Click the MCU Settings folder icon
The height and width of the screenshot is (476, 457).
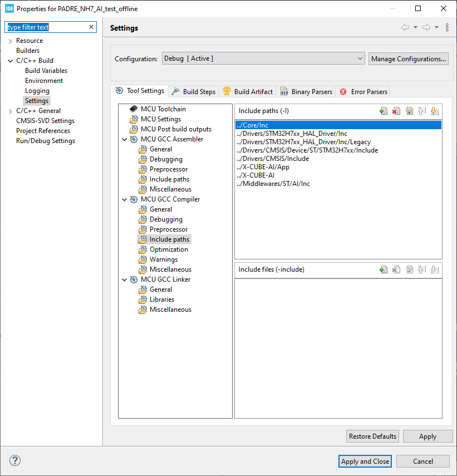134,119
